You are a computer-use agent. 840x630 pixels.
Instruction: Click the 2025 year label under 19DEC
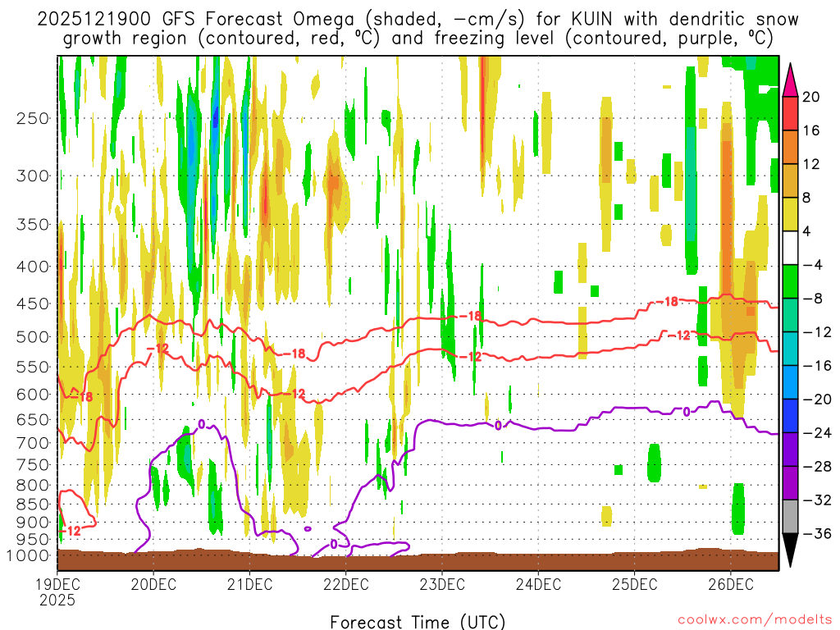pyautogui.click(x=57, y=600)
